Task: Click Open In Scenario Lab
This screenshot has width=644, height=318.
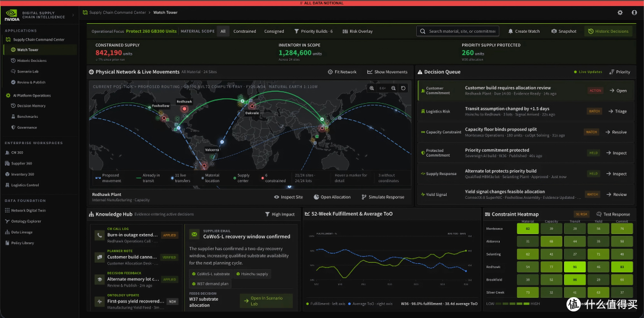Action: [266, 301]
